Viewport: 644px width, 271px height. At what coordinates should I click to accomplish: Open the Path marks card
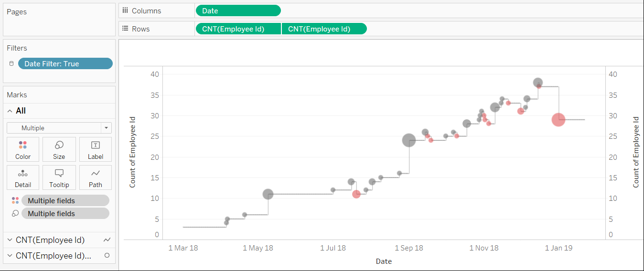click(x=96, y=177)
